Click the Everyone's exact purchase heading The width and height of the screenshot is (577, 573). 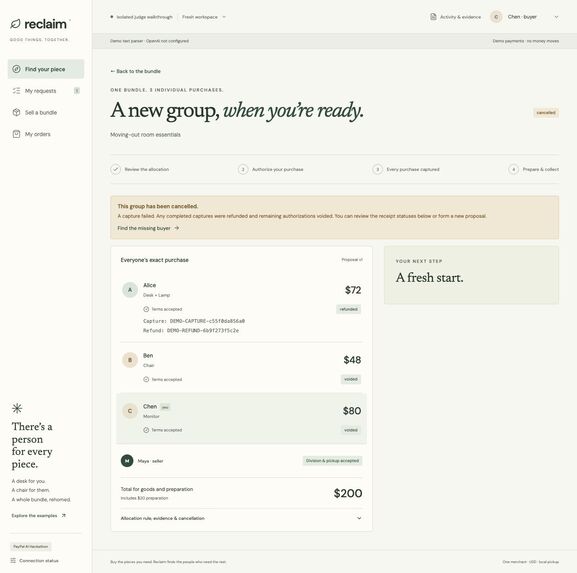point(155,260)
